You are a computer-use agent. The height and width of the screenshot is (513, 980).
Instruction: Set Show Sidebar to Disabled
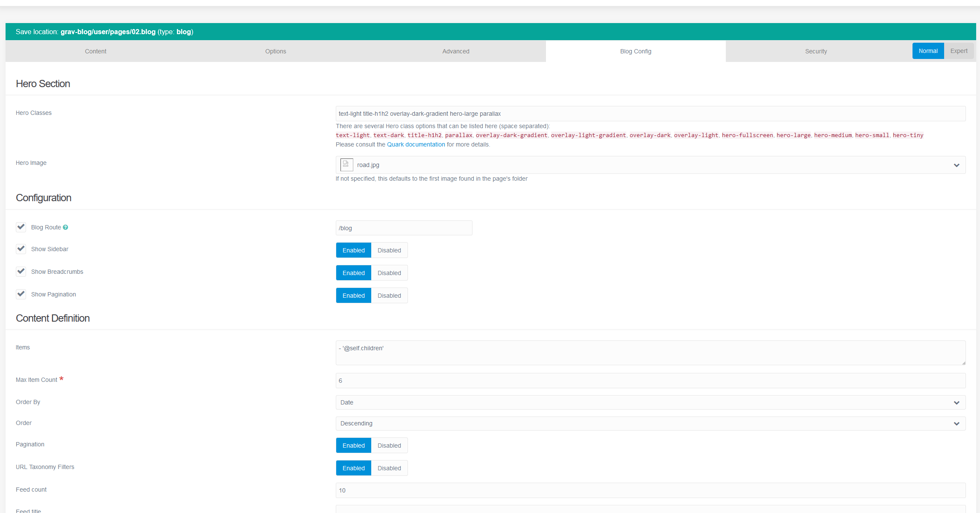click(389, 250)
